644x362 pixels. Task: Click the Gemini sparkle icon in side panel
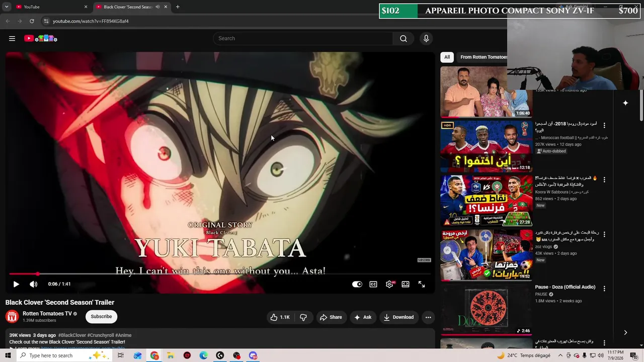click(625, 103)
